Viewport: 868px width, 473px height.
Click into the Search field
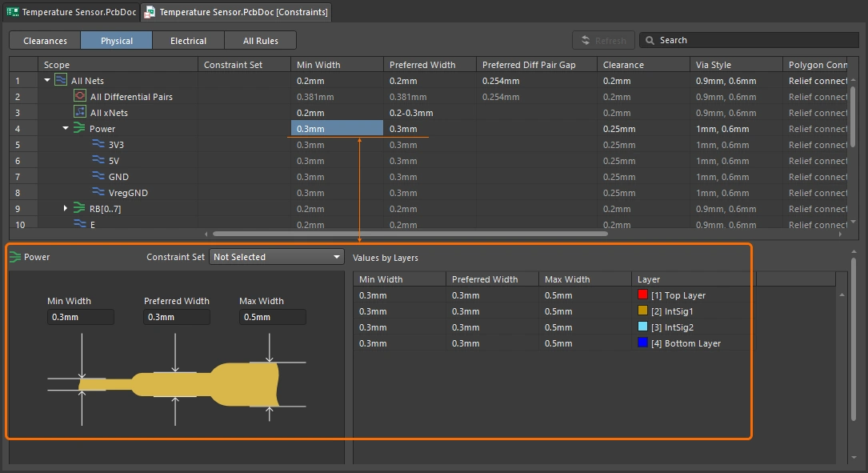[749, 41]
